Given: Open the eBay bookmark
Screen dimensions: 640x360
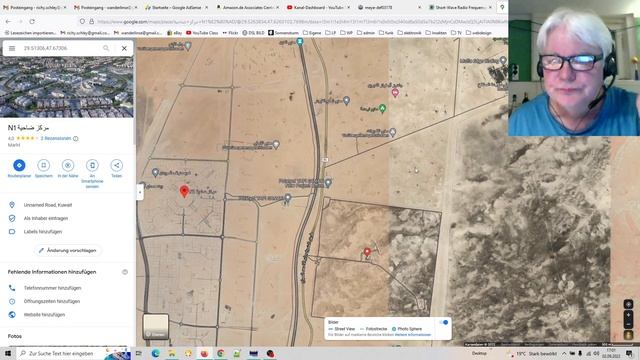Looking at the screenshot, I should [174, 33].
